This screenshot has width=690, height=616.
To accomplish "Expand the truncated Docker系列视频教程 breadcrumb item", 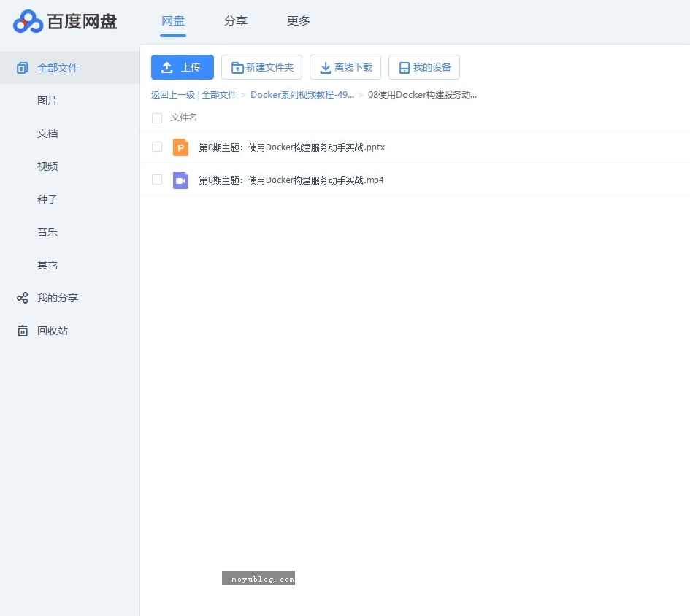I will click(x=302, y=94).
